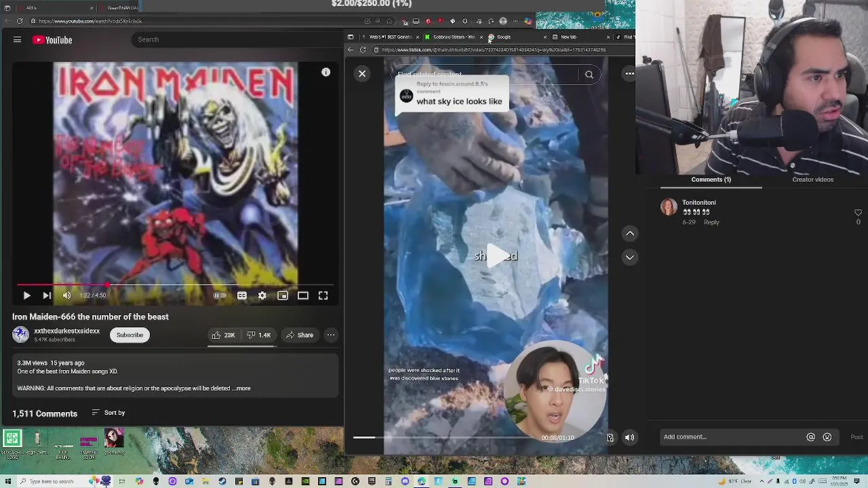Skip to next YouTube video
868x488 pixels.
pos(47,296)
